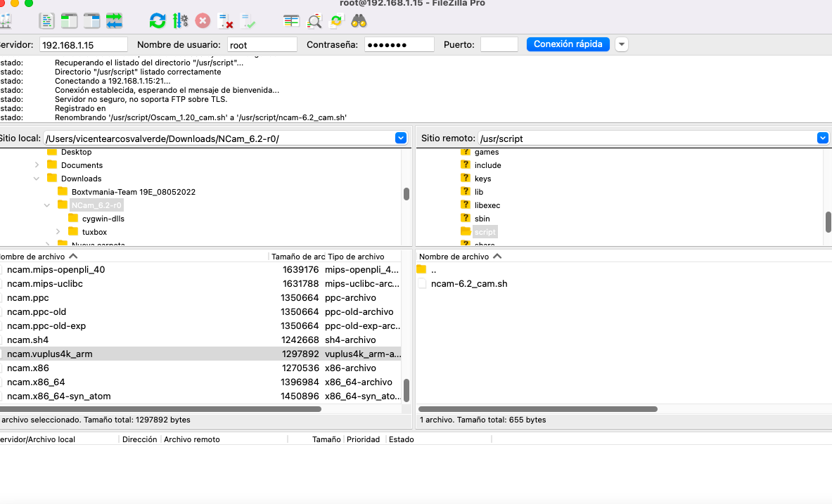Cancel the current operation with red X icon
The width and height of the screenshot is (832, 504).
tap(203, 21)
